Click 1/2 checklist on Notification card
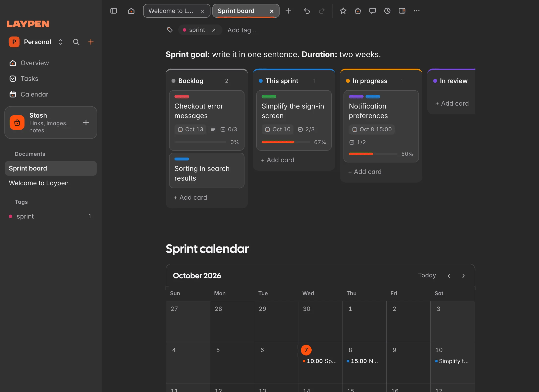This screenshot has height=392, width=539. point(357,142)
